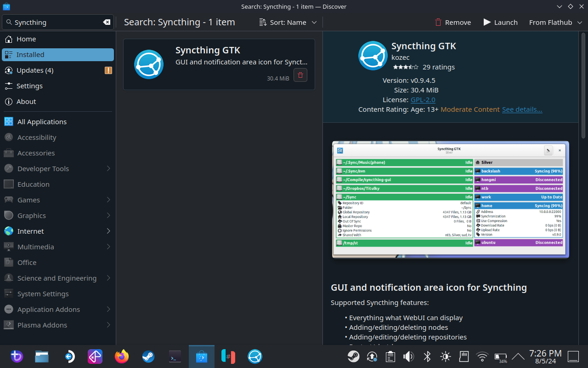Open the About page
Viewport: 588px width, 368px height.
[x=58, y=102]
